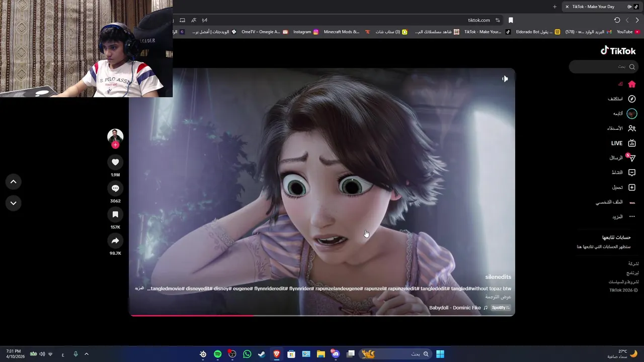This screenshot has width=644, height=362.
Task: Show hidden system tray icons
Action: coord(86,354)
